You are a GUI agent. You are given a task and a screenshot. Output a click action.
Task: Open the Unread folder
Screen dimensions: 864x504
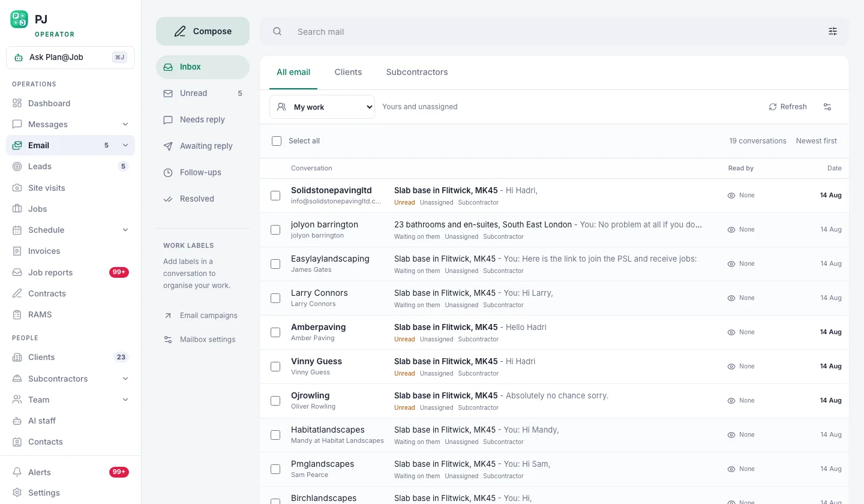coord(203,93)
